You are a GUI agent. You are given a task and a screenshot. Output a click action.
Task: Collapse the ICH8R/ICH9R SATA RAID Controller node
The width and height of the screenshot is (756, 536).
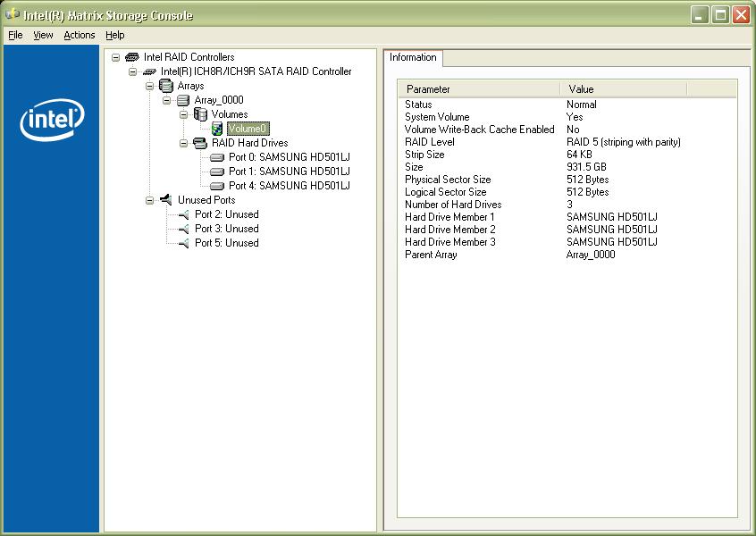coord(132,71)
